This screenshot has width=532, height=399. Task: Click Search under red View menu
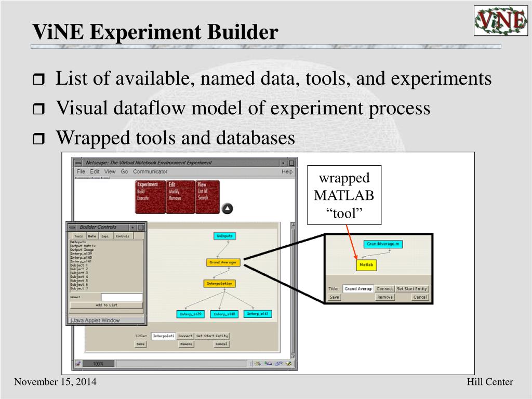pos(203,198)
